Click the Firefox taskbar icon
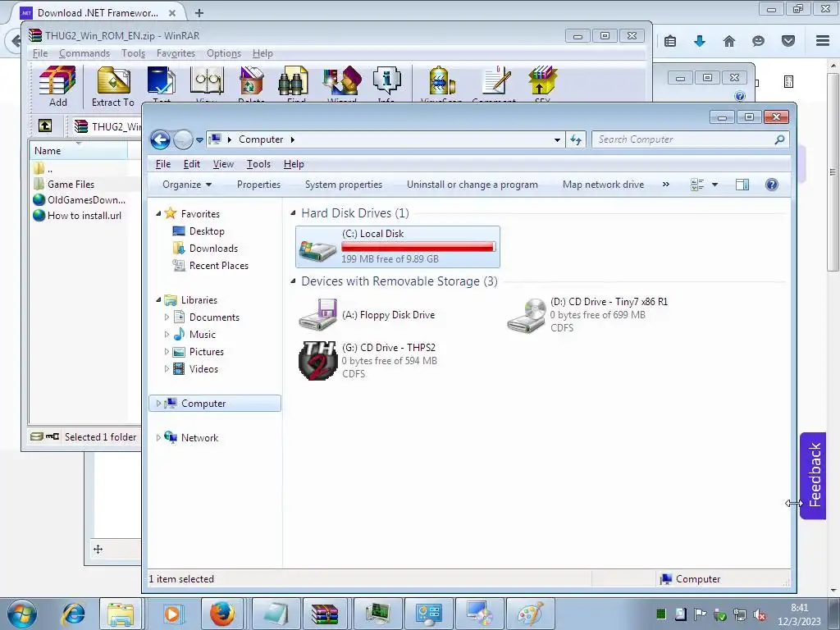The image size is (840, 630). (222, 614)
